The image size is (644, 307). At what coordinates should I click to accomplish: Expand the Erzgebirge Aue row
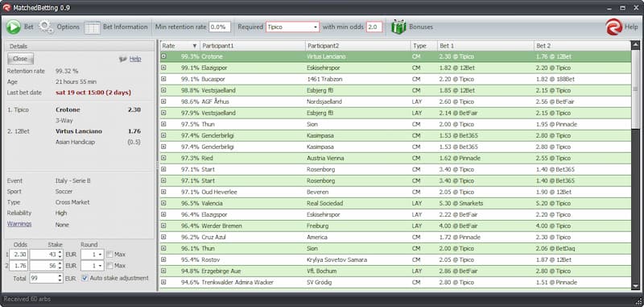click(163, 271)
